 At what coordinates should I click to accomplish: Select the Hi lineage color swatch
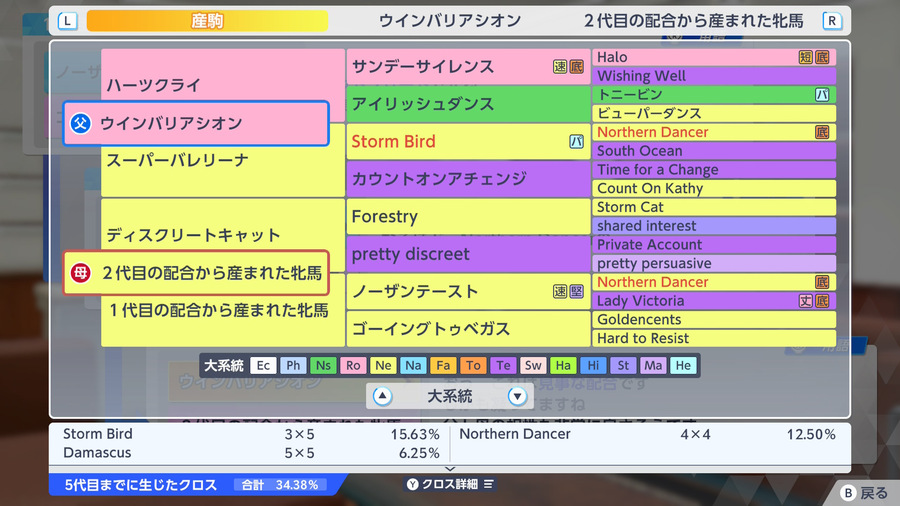pyautogui.click(x=593, y=365)
